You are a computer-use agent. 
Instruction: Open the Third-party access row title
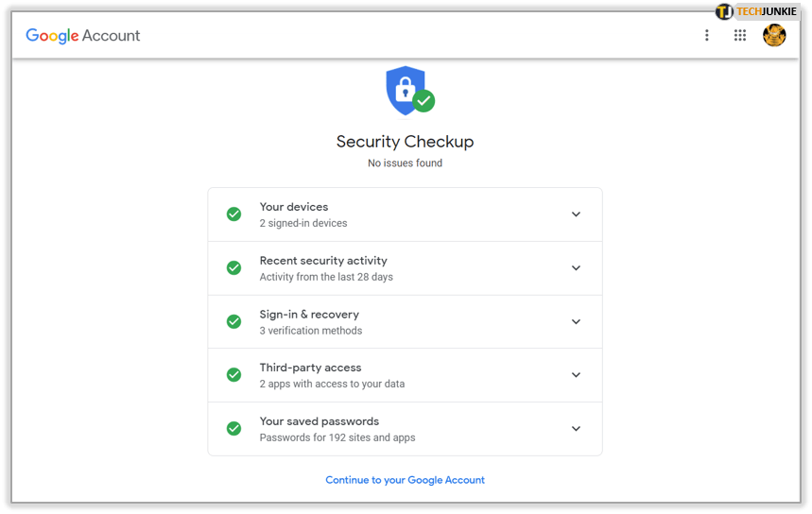310,368
